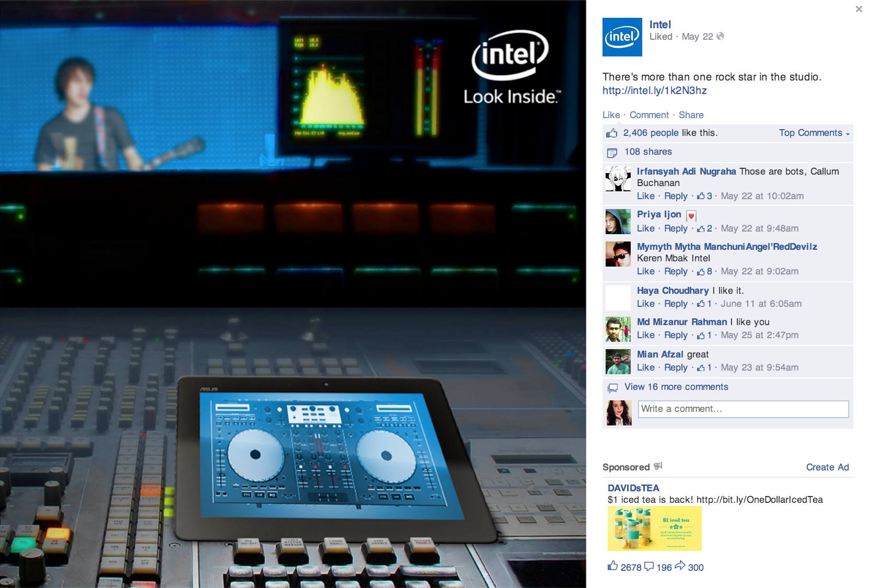
Task: Click the Intel page profile logo
Action: click(x=622, y=37)
